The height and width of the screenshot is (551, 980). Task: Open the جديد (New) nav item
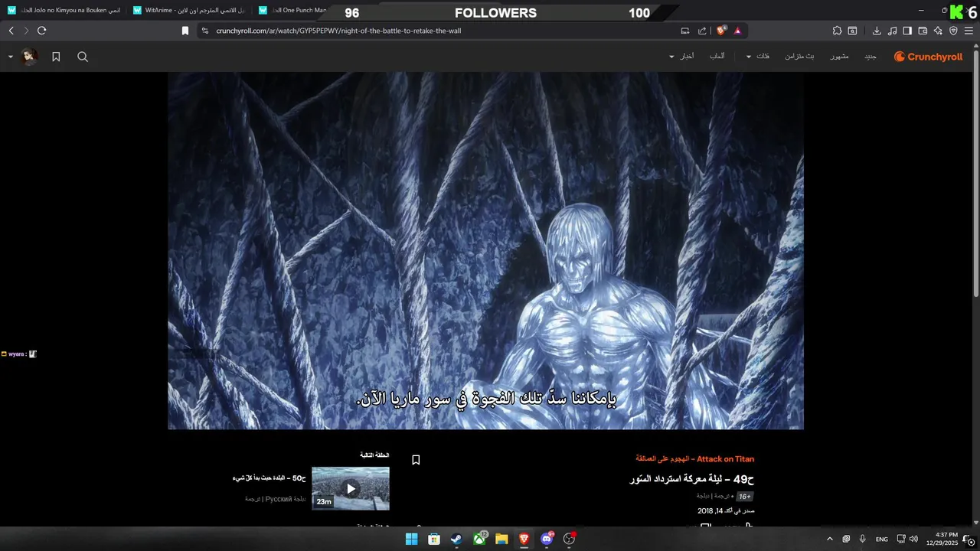point(871,57)
